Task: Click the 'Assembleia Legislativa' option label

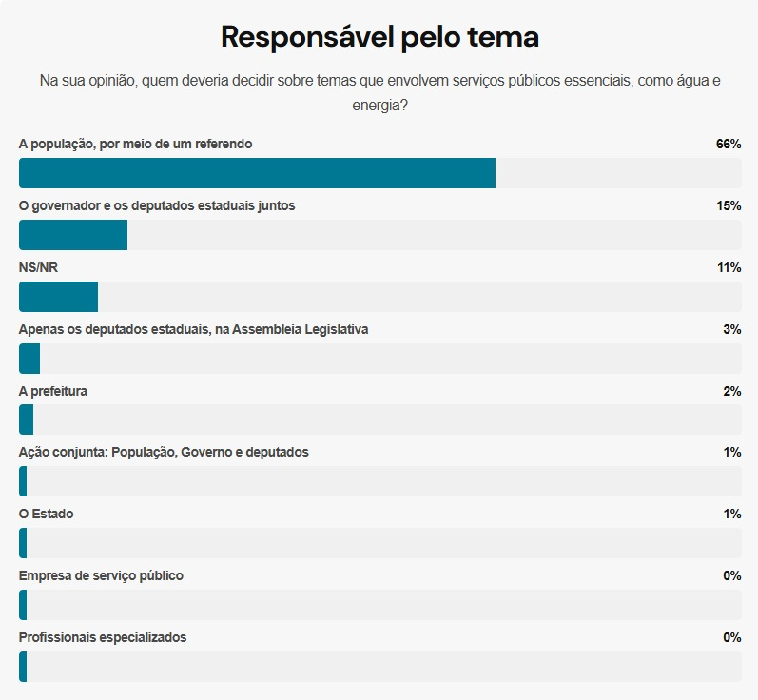Action: click(x=193, y=329)
